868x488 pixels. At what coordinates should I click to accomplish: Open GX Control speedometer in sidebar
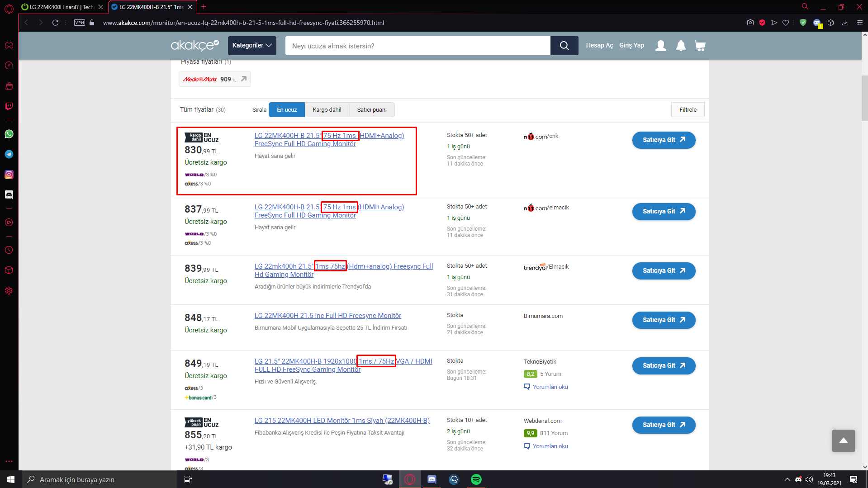(9, 66)
